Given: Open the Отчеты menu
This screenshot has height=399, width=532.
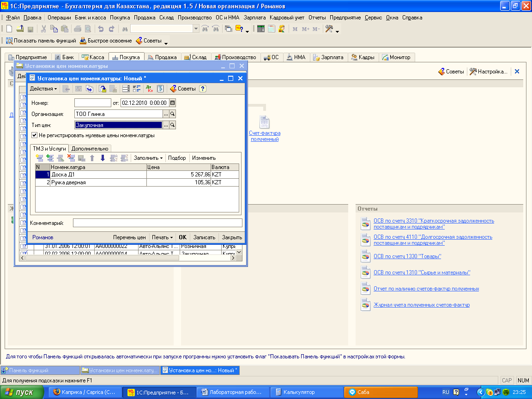Looking at the screenshot, I should click(317, 18).
